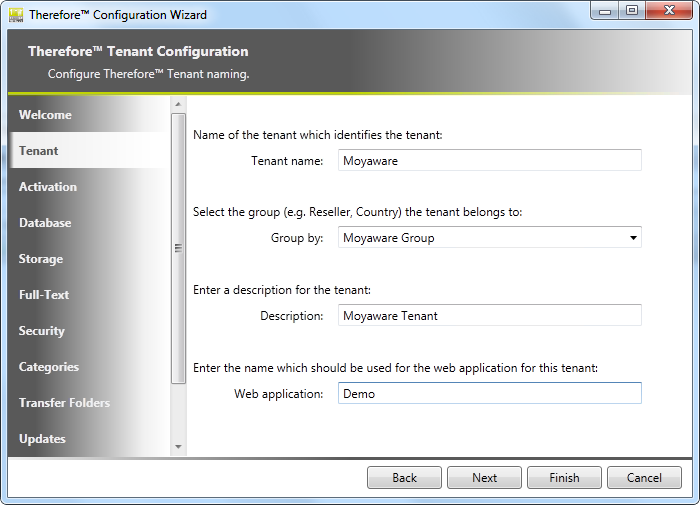Cancel the configuration wizard
700x505 pixels.
pyautogui.click(x=644, y=478)
